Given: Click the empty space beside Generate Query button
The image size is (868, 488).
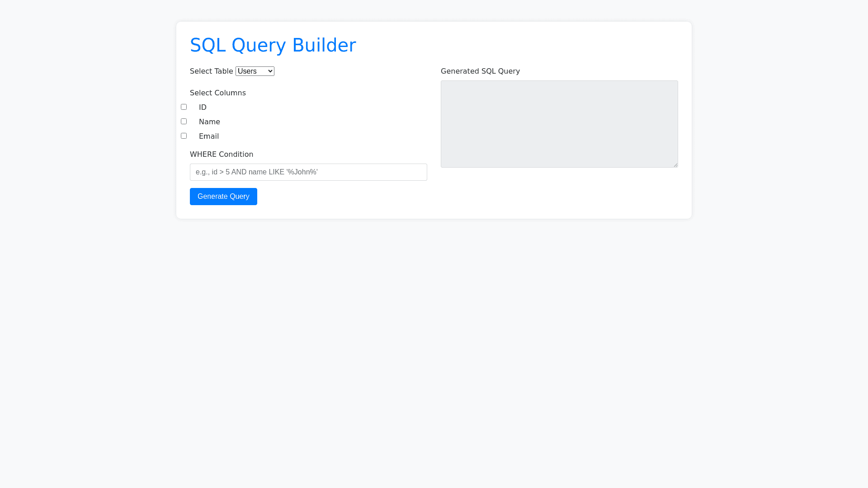Looking at the screenshot, I should pyautogui.click(x=344, y=197).
